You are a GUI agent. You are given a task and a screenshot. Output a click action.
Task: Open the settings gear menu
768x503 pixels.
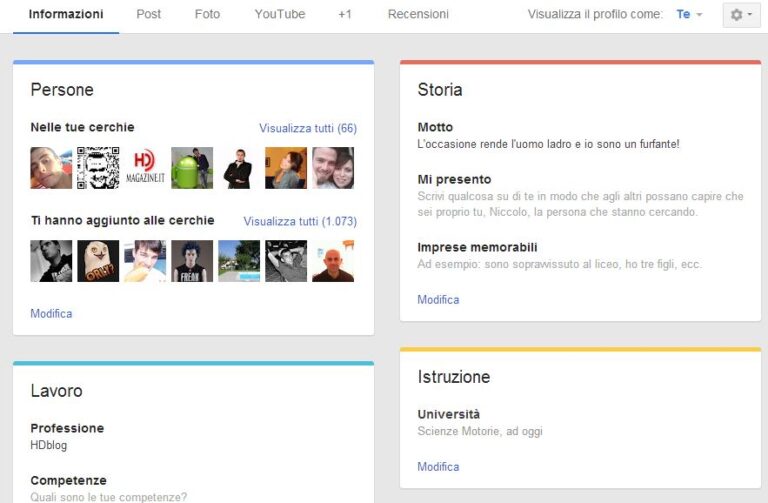coord(741,15)
